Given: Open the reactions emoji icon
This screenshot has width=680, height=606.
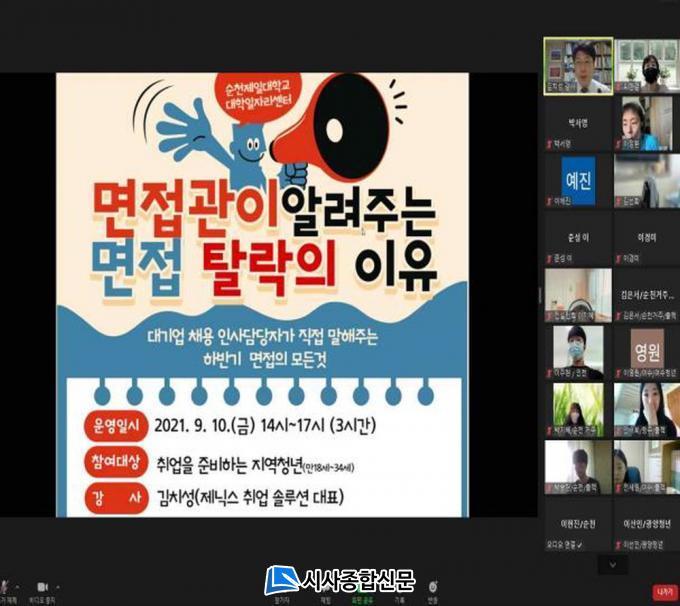Looking at the screenshot, I should click(x=432, y=586).
